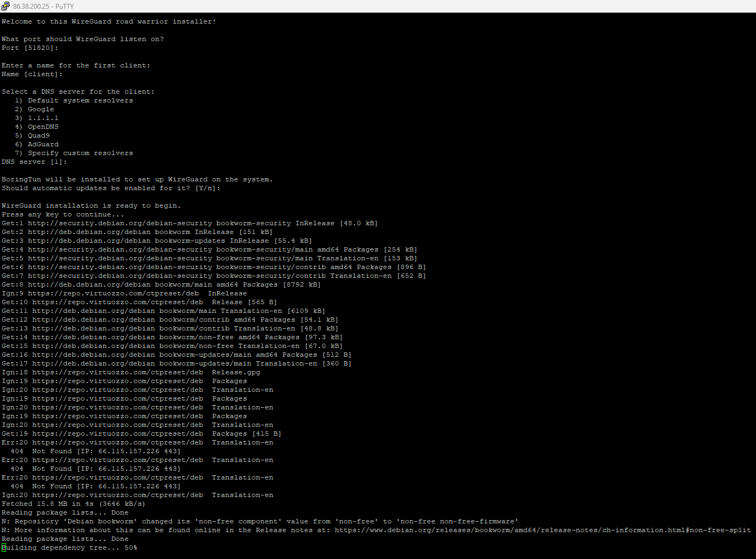Viewport: 756px width, 559px height.
Task: Click the 'Get:11' main Translation-en [6109 kB] line
Action: click(163, 311)
